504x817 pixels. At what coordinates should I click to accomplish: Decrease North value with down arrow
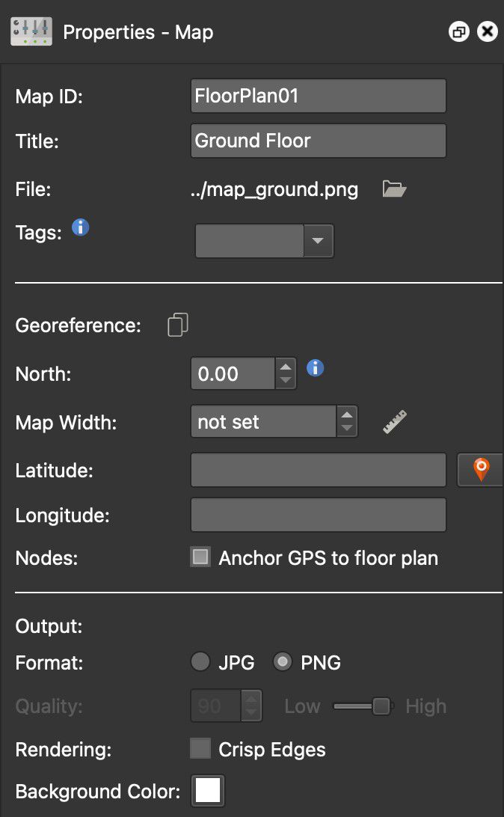pyautogui.click(x=286, y=381)
